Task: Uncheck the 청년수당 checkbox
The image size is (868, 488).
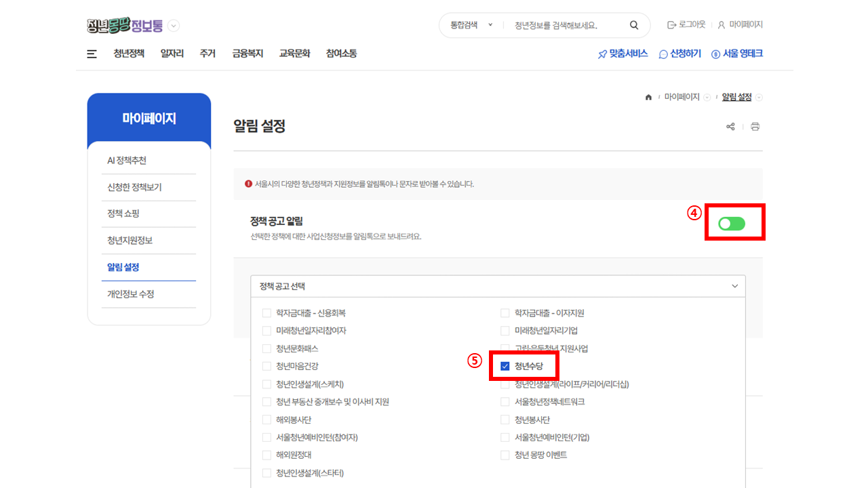Action: [x=505, y=367]
